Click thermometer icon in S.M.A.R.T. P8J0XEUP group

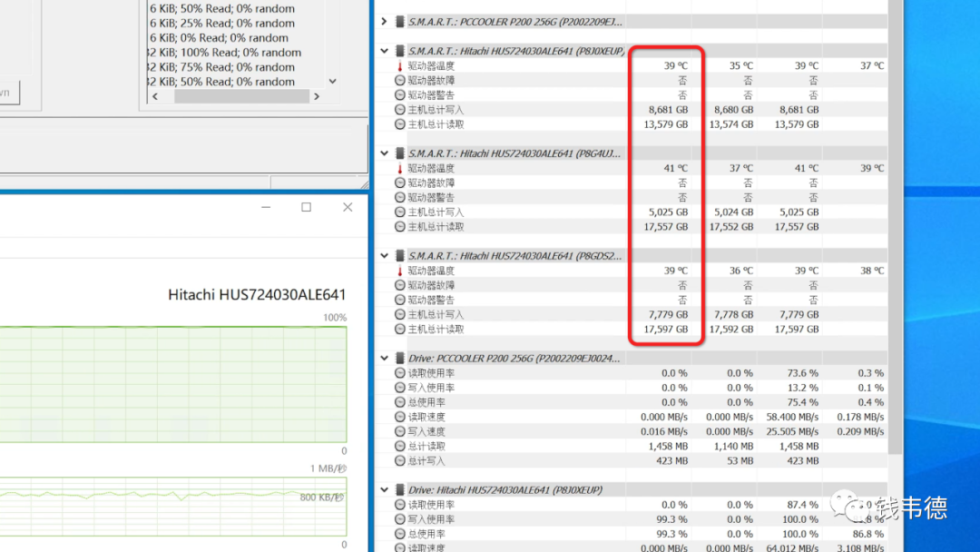coord(400,65)
